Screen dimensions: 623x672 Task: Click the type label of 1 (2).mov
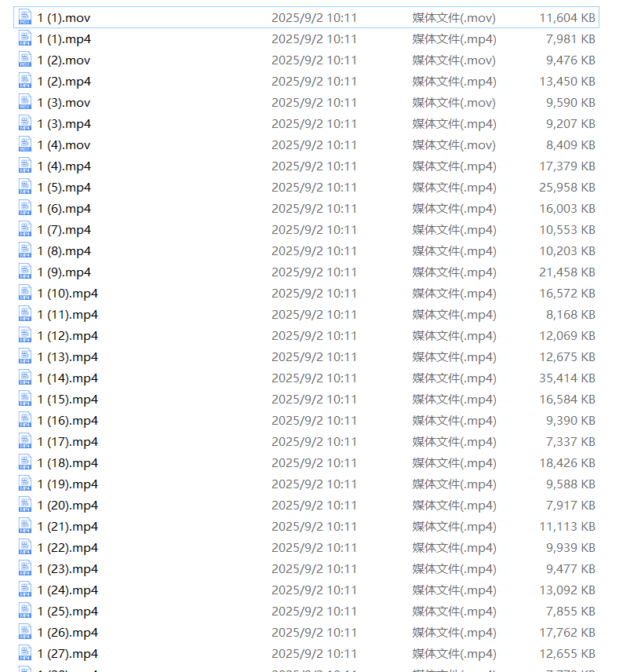454,60
